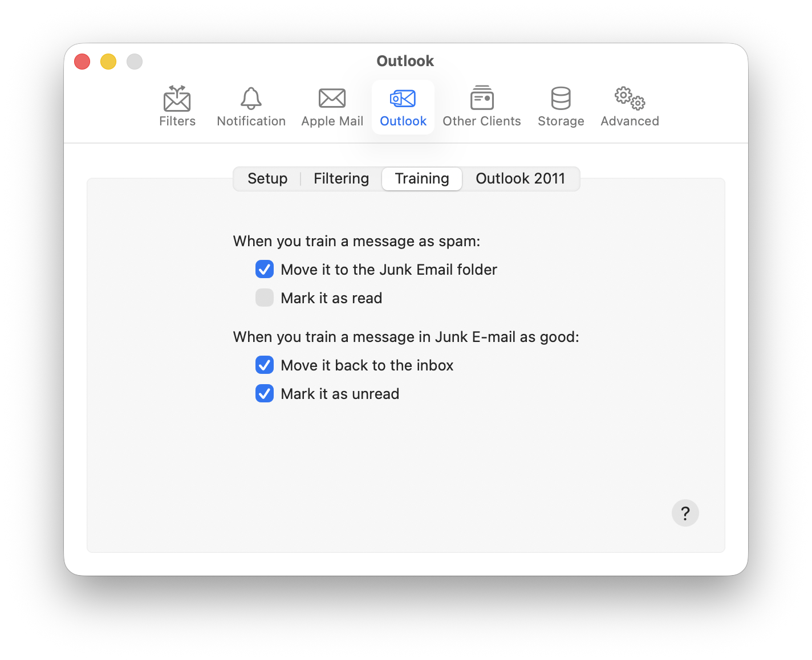Image resolution: width=812 pixels, height=660 pixels.
Task: Enable Mark it as read
Action: click(265, 298)
